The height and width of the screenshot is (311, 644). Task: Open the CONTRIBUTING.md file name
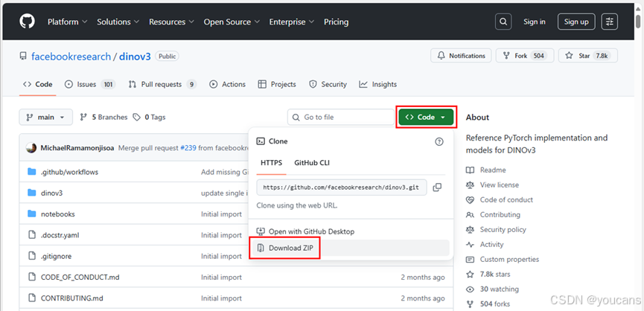[x=72, y=298]
